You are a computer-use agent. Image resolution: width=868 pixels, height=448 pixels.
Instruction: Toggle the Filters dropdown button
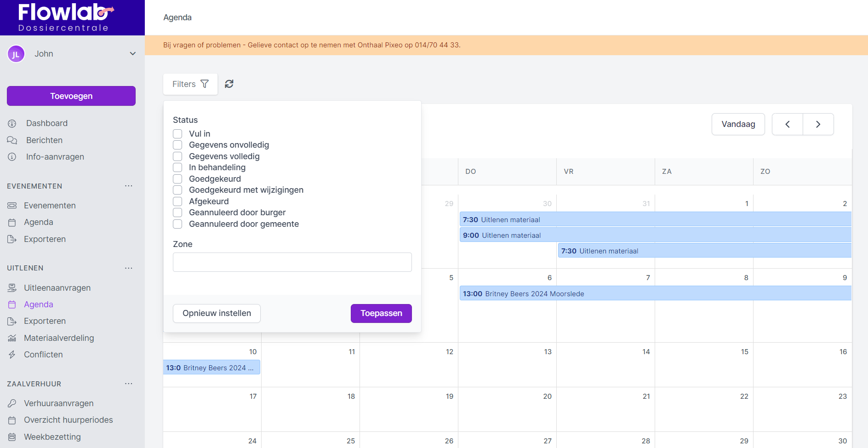190,84
